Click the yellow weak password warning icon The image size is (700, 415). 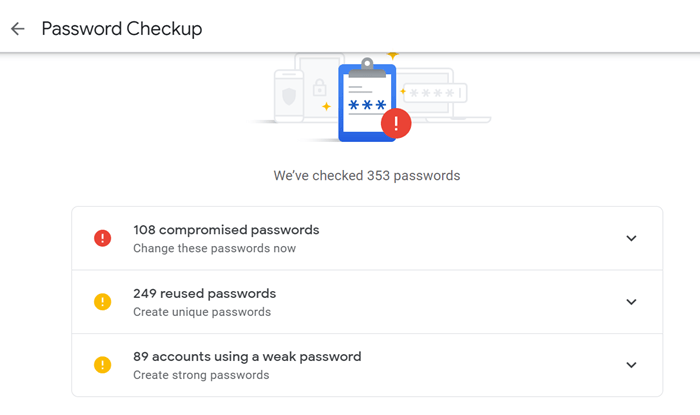[x=102, y=365]
